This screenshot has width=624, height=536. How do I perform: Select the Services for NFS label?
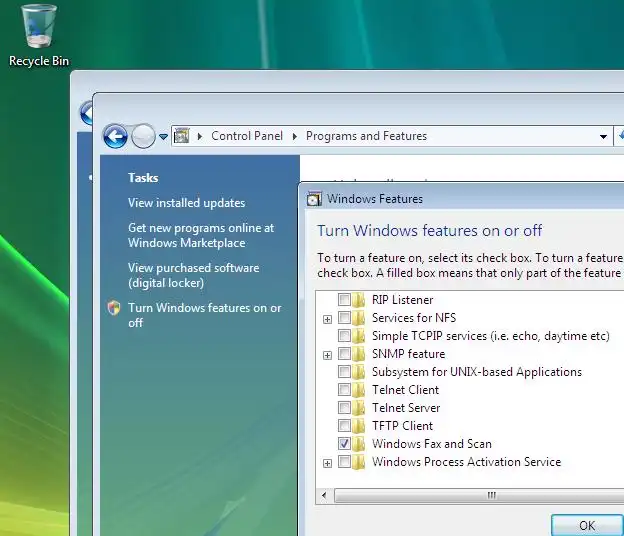414,318
